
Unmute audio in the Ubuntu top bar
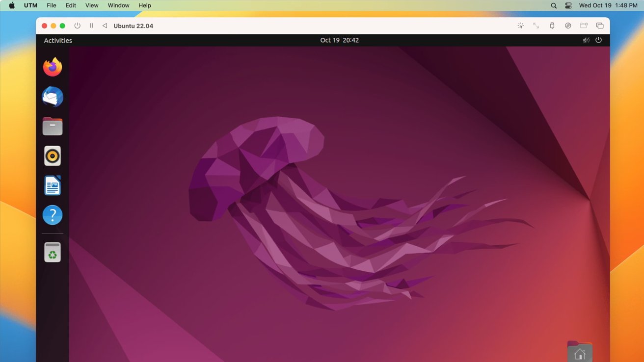(586, 40)
